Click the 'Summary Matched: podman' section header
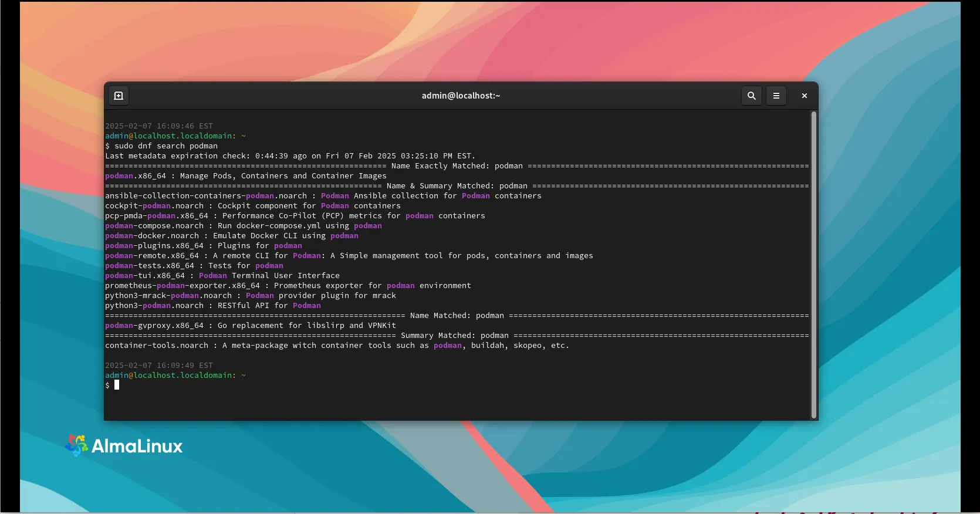Screen dimensions: 980x514 point(457,336)
